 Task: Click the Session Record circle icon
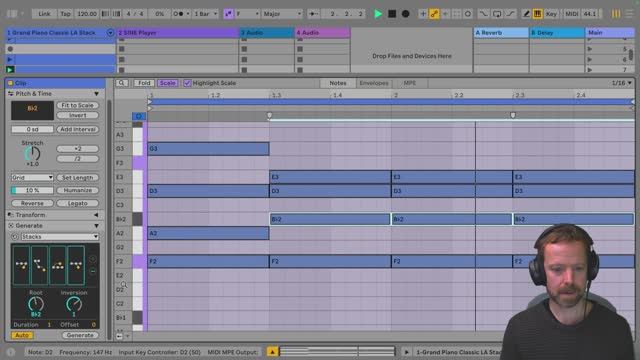tap(468, 14)
